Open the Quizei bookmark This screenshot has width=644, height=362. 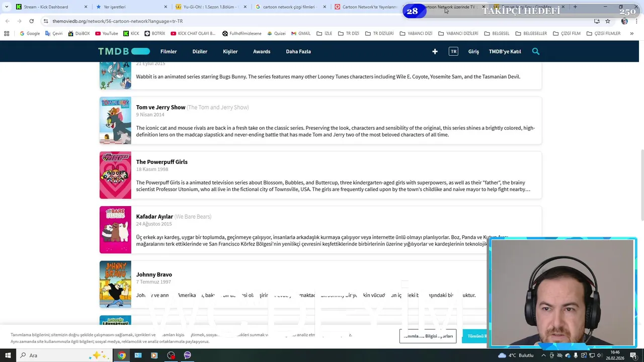point(276,33)
